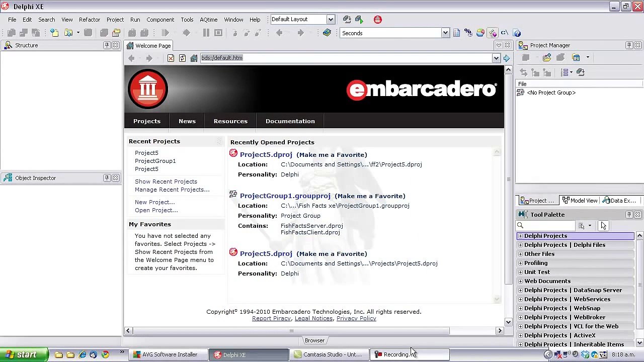Click the Manage Recent Projects... link
The width and height of the screenshot is (644, 362).
172,190
